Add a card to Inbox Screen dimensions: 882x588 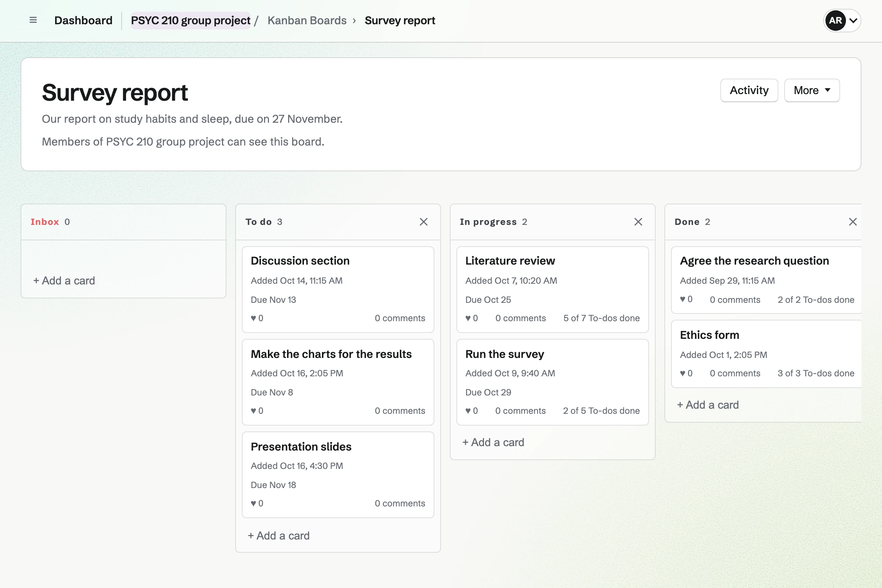tap(64, 280)
